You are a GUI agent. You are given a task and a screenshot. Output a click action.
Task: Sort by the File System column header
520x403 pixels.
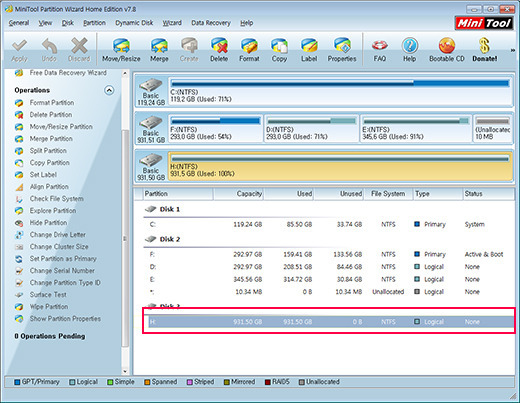(x=388, y=194)
